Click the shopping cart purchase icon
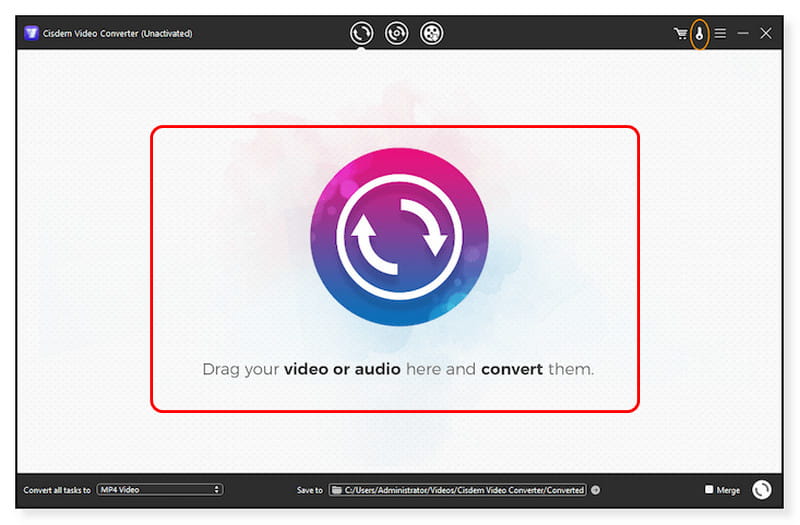The width and height of the screenshot is (800, 525). pos(681,34)
